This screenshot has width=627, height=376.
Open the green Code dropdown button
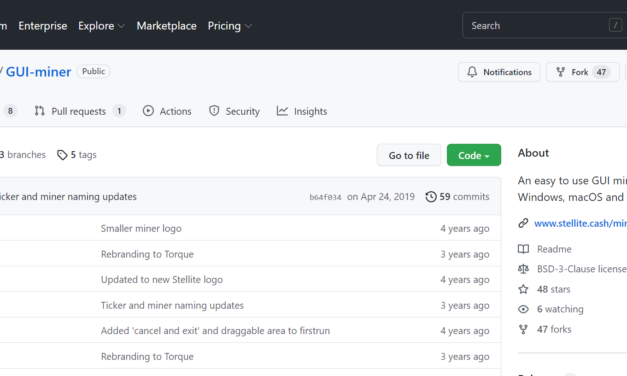(474, 155)
